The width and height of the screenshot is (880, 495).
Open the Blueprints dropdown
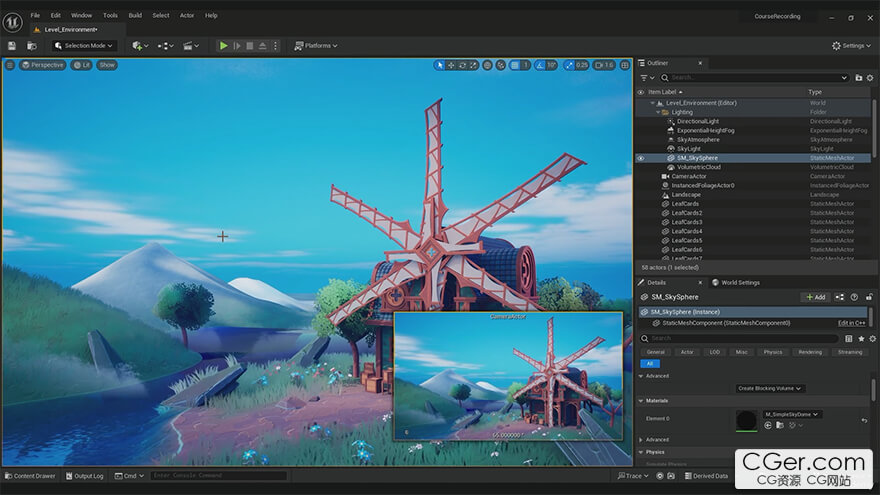click(166, 45)
